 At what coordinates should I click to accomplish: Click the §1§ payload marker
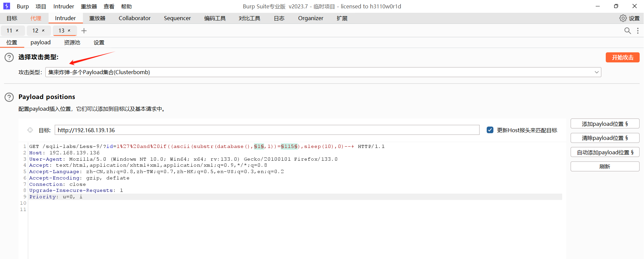pyautogui.click(x=259, y=146)
